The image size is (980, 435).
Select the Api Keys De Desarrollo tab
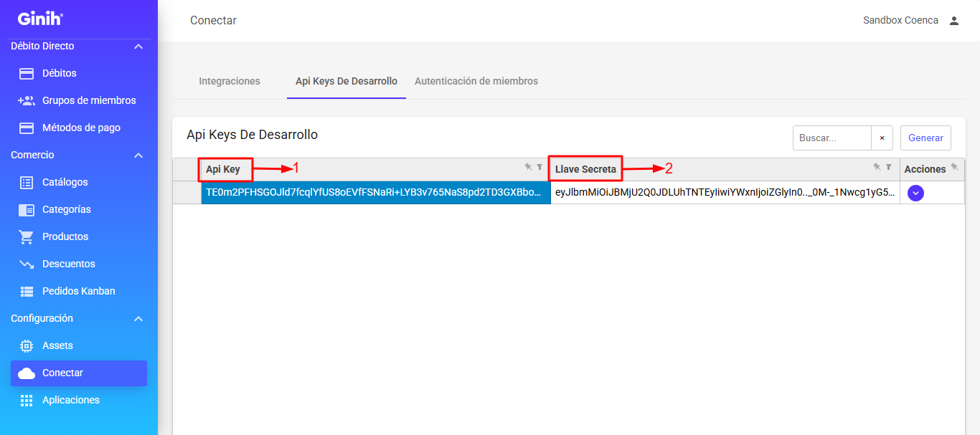tap(347, 81)
